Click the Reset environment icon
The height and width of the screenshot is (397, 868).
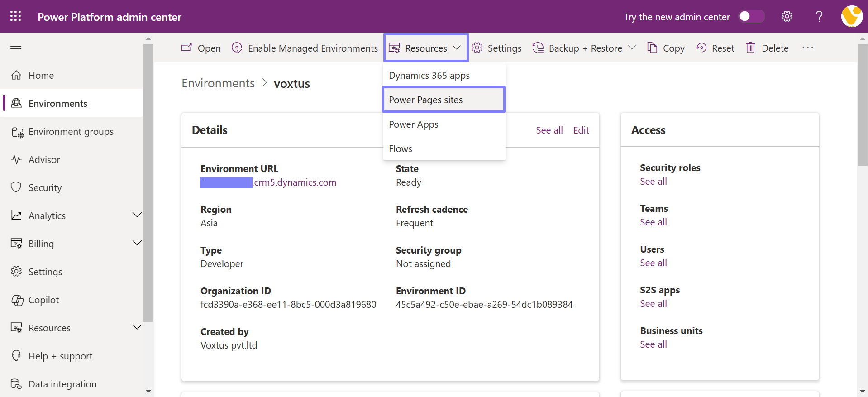tap(701, 48)
